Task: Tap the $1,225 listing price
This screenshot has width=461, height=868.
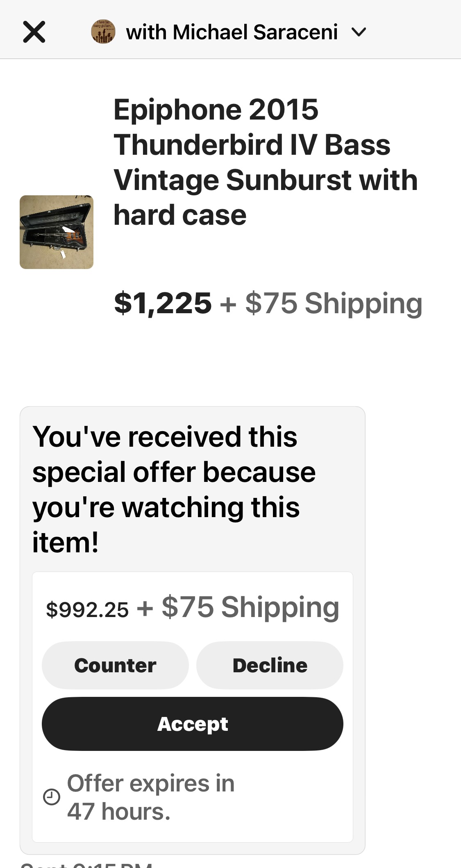Action: [x=163, y=303]
